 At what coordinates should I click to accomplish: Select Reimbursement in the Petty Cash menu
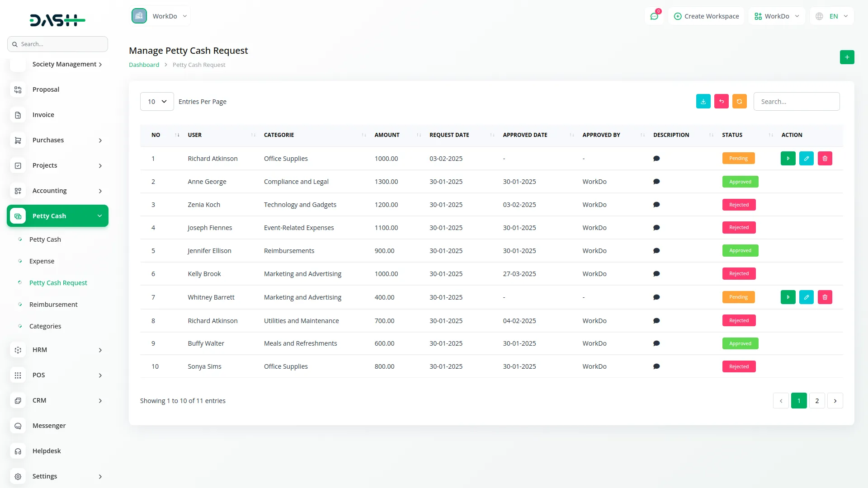[x=53, y=304]
